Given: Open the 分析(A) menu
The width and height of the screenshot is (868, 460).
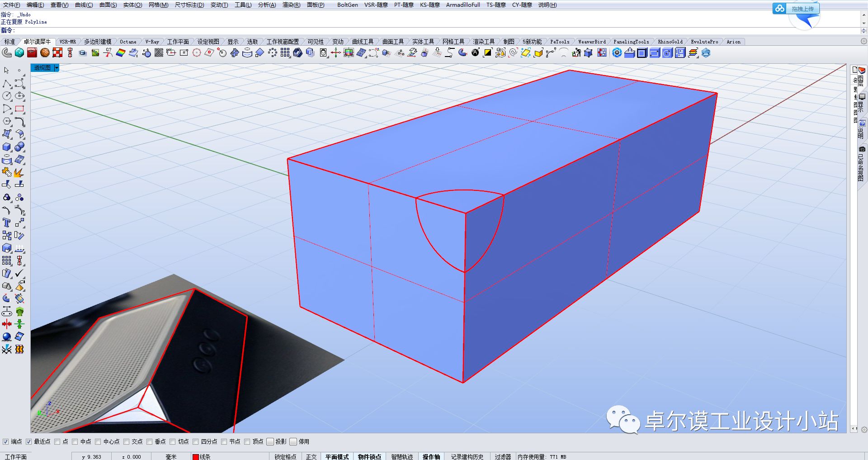Looking at the screenshot, I should [267, 5].
